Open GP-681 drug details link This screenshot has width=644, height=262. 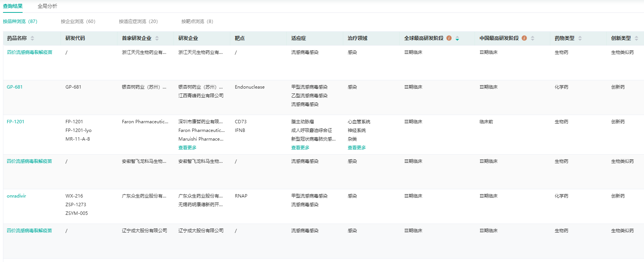click(x=15, y=87)
